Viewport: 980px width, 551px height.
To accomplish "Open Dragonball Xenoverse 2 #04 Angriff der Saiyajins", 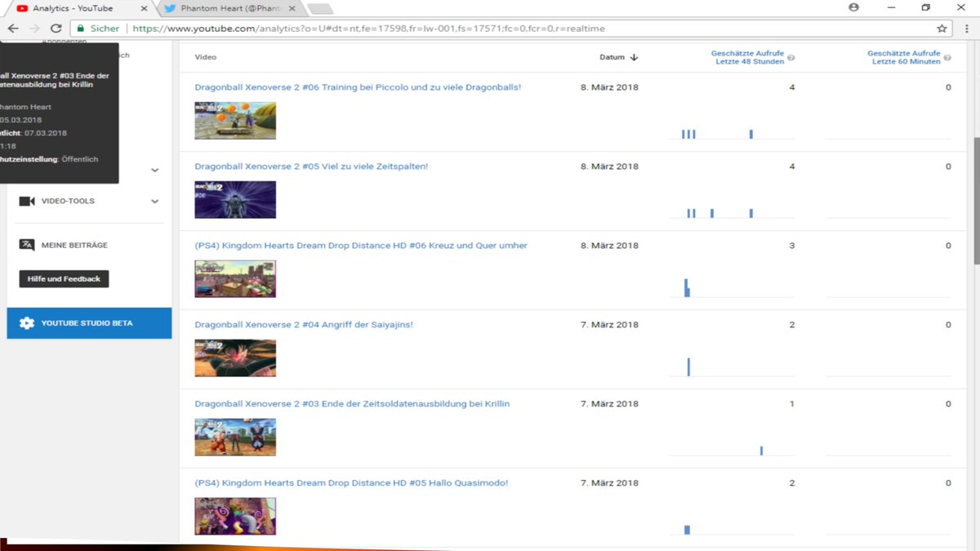I will click(304, 325).
